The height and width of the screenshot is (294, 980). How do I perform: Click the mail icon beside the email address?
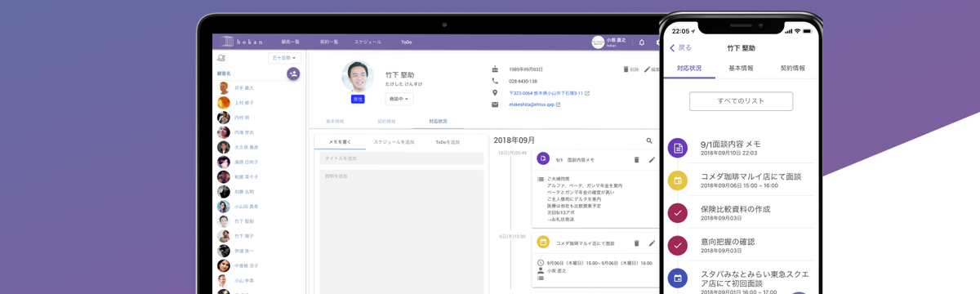[x=495, y=105]
